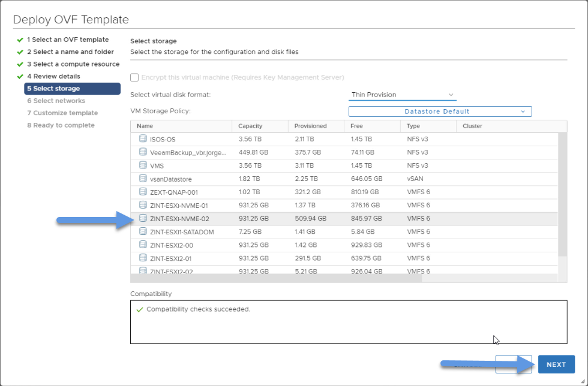Viewport: 588px width, 386px height.
Task: Return to step 4 Review details
Action: (53, 77)
